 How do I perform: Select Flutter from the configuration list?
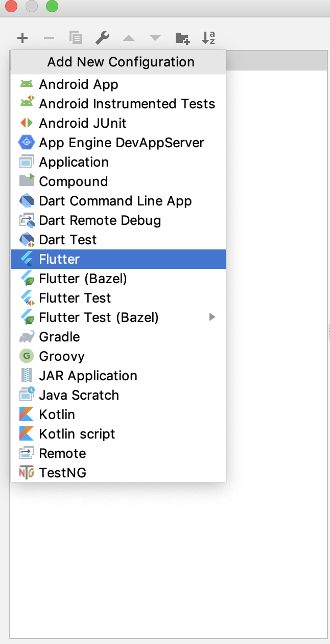tap(59, 259)
